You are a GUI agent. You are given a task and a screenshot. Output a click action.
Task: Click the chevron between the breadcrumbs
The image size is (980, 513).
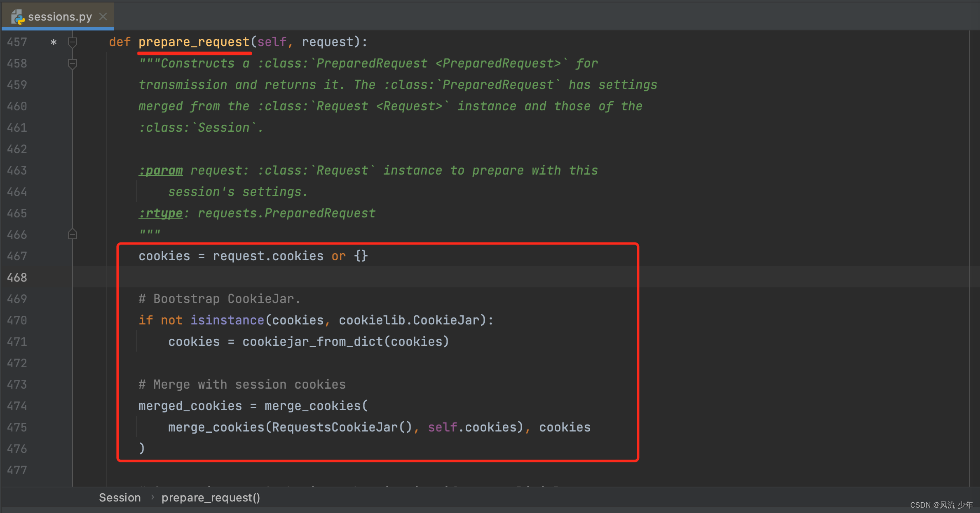(x=152, y=497)
